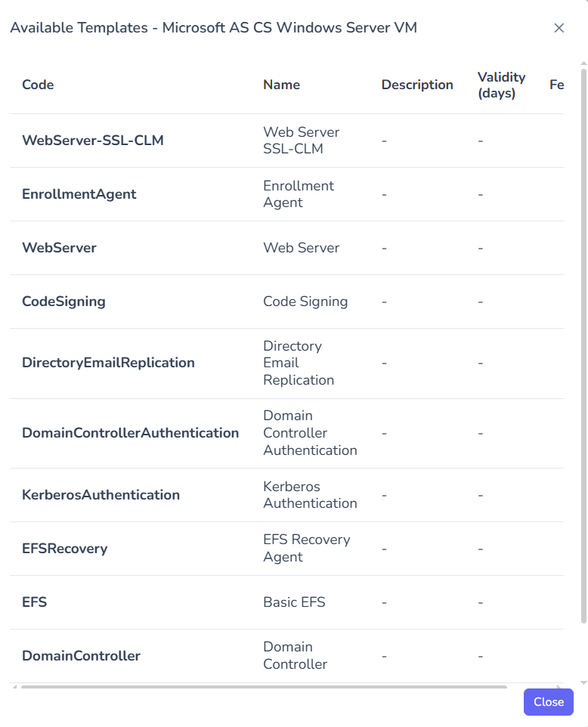Select the WebServer-SSL-CLM template row
Image resolution: width=588 pixels, height=727 pixels.
pyautogui.click(x=92, y=141)
